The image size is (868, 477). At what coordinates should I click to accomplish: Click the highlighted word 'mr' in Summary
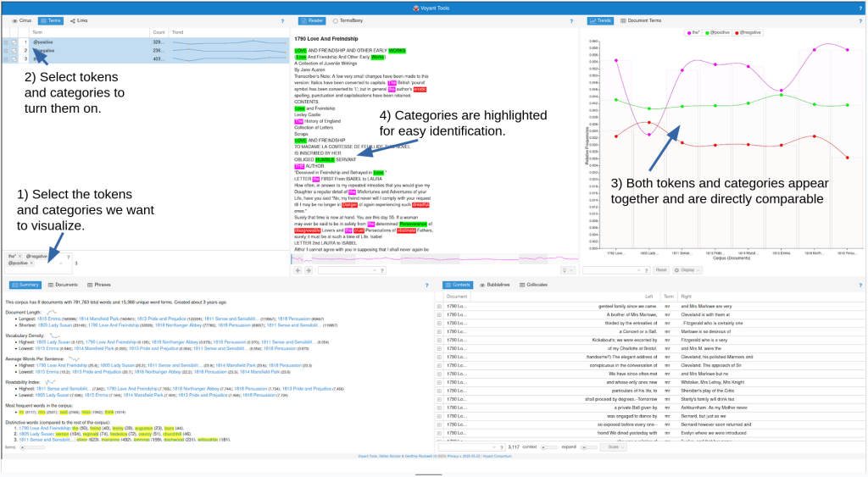point(21,413)
